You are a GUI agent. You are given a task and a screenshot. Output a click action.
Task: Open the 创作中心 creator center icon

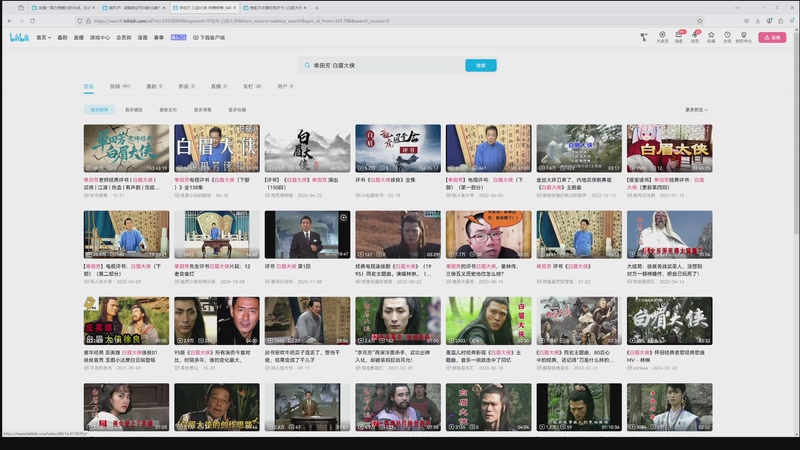[743, 37]
